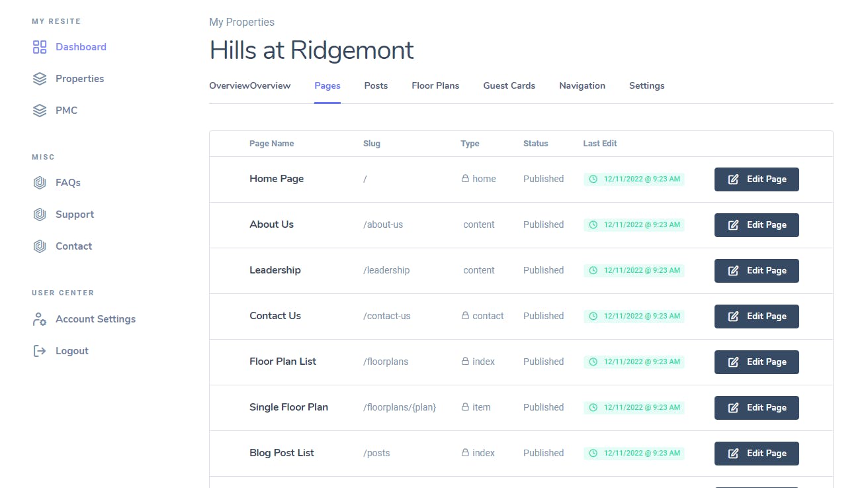Click the FAQs sidebar icon
868x488 pixels.
point(40,183)
